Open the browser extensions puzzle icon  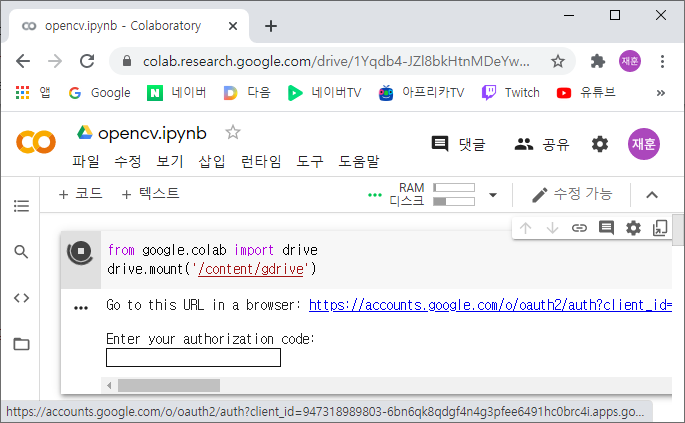(598, 61)
